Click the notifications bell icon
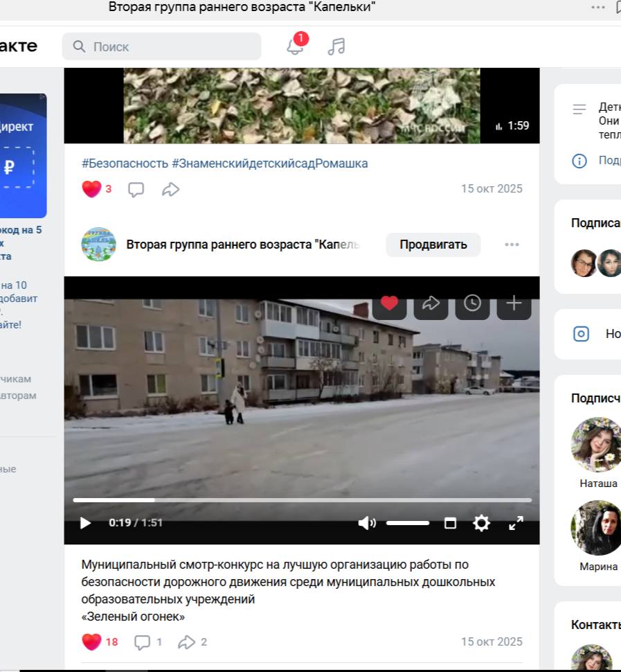 (296, 46)
